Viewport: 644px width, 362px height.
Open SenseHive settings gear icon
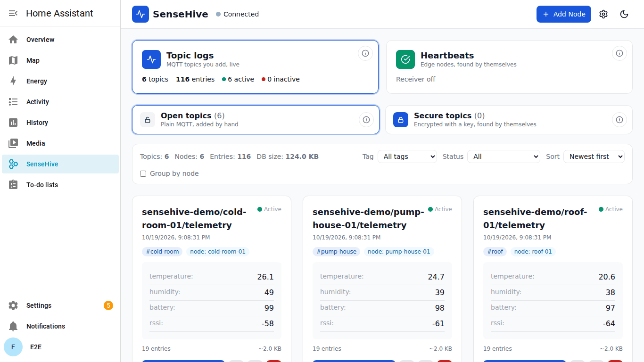click(603, 14)
